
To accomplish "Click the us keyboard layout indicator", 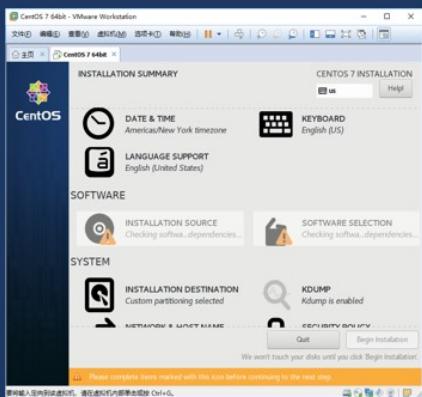I will (344, 90).
